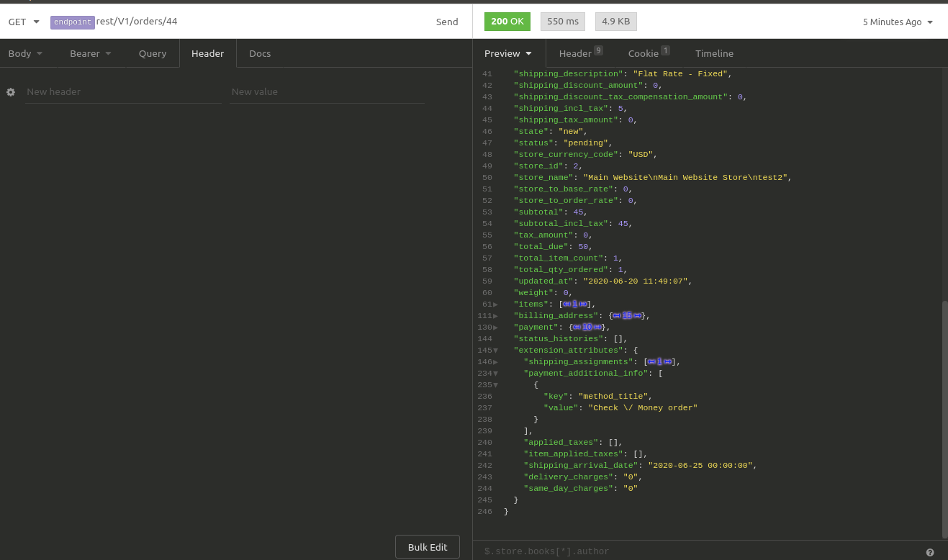
Task: Switch to the response Timeline tab
Action: coord(714,53)
